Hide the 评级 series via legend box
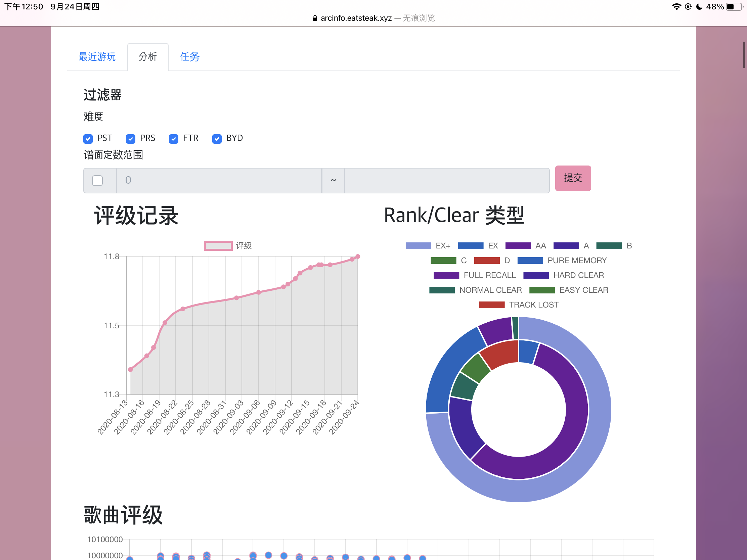 coord(218,246)
